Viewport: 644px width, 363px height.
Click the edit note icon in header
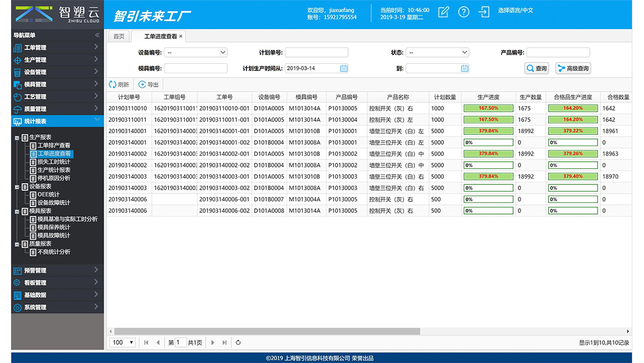click(x=443, y=12)
